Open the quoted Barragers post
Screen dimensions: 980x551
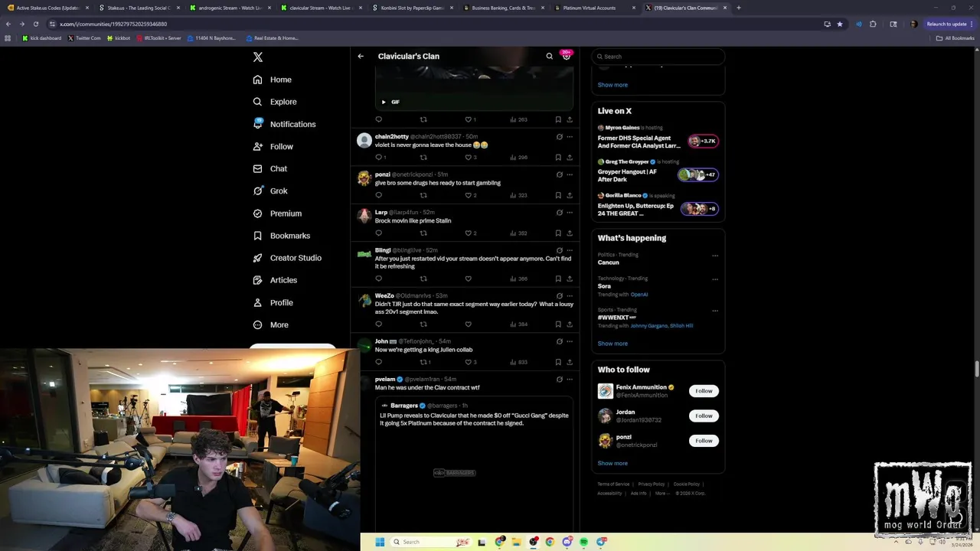(x=475, y=464)
